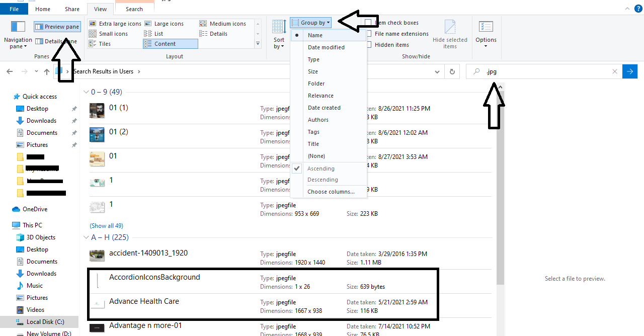Collapse the 0 – 9 group
Viewport: 644px width, 336px height.
[85, 92]
